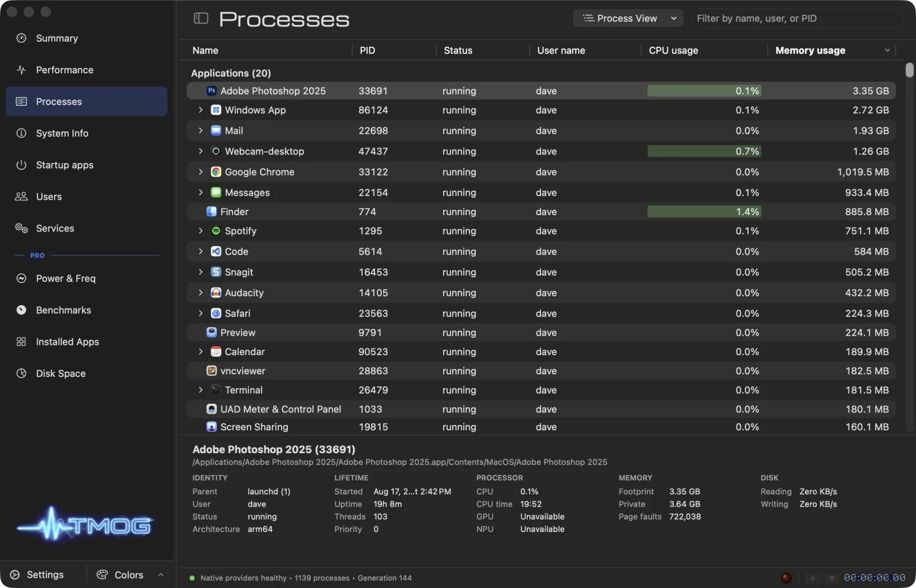Sort by the User name column header
The image size is (916, 588).
click(561, 50)
